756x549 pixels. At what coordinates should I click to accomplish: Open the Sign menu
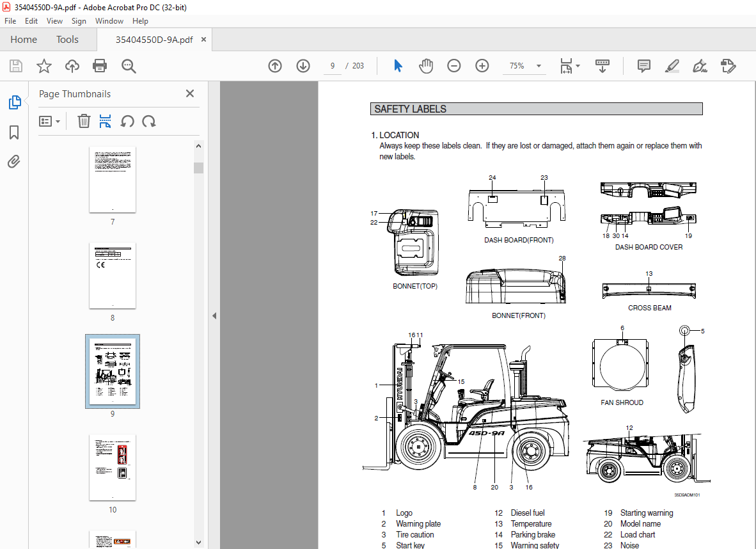pos(79,20)
